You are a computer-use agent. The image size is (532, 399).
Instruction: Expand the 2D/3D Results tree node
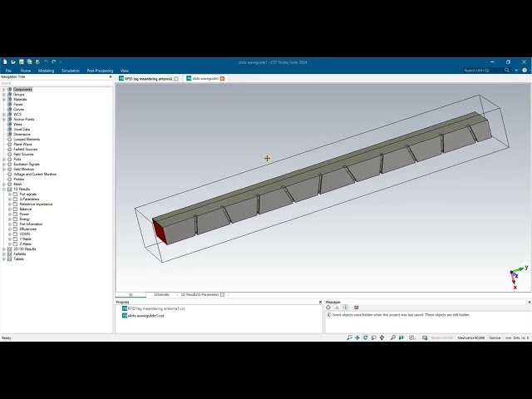(4, 249)
